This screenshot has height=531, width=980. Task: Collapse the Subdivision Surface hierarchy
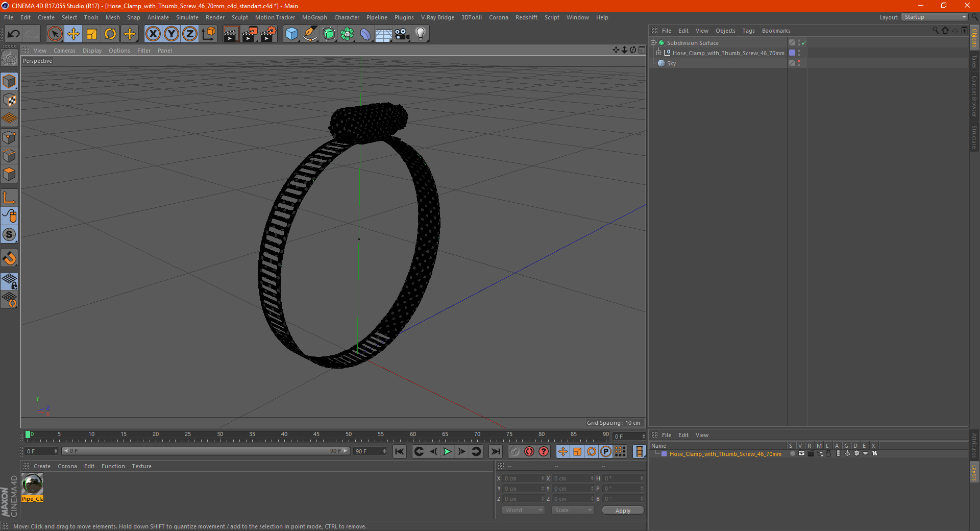click(x=653, y=42)
